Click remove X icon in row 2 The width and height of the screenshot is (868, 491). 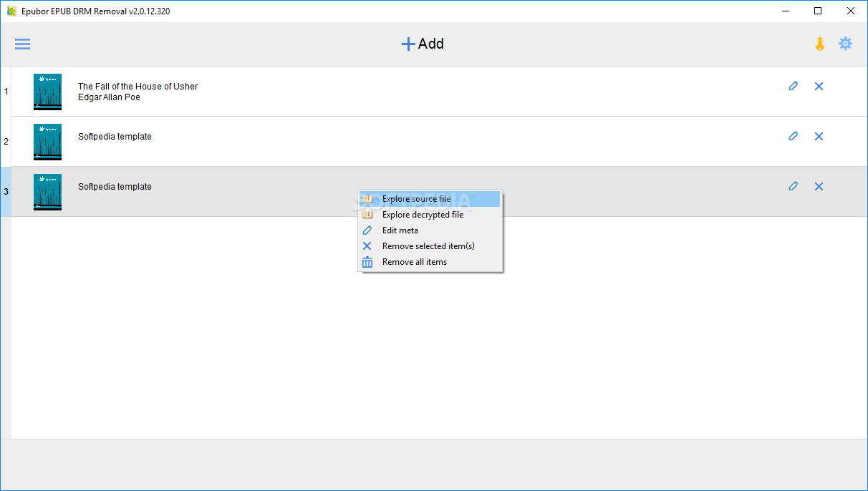(x=819, y=136)
